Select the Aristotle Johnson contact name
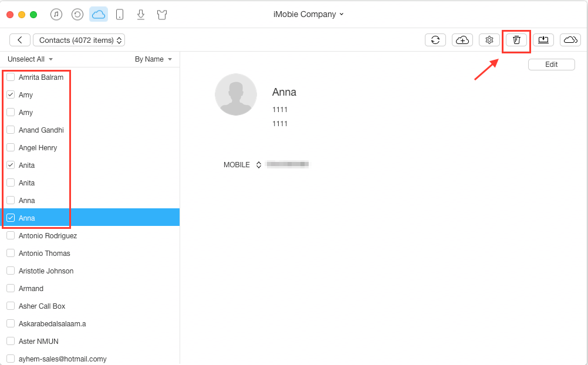588x365 pixels. point(46,271)
